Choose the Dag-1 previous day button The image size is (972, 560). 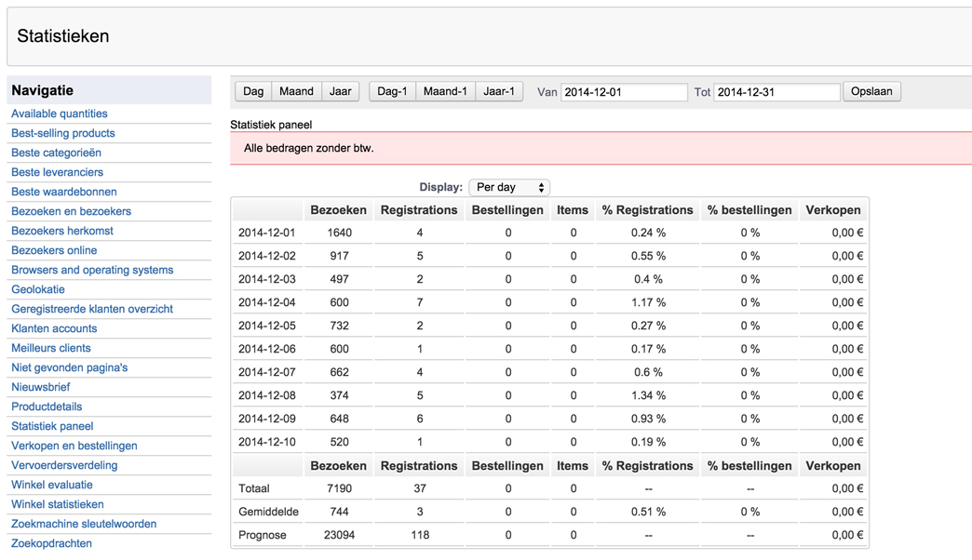tap(392, 91)
